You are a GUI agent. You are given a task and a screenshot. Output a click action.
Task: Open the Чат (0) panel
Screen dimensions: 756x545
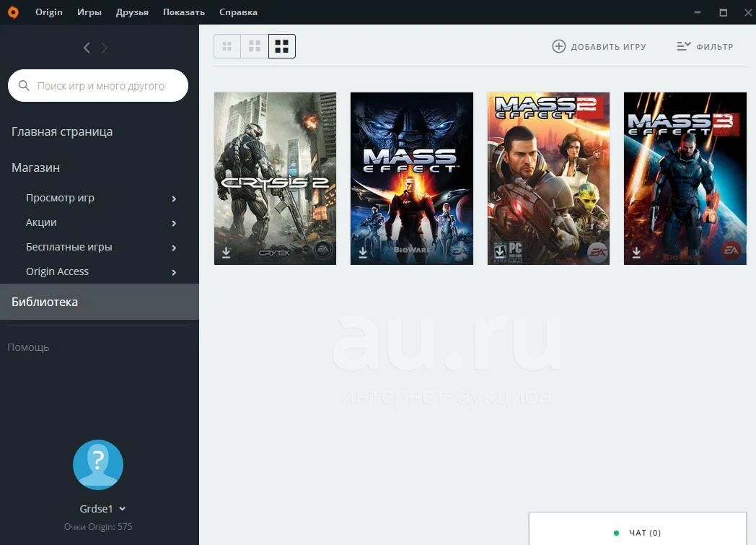coord(638,528)
